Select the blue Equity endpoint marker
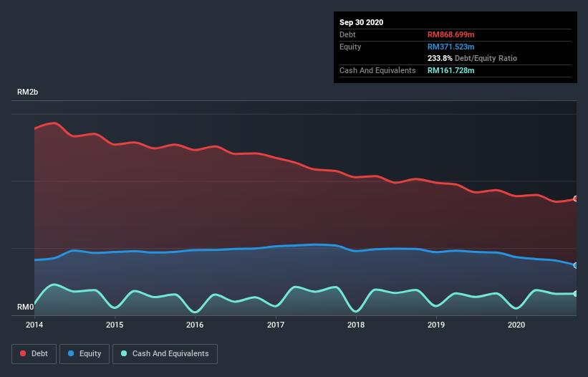This screenshot has width=588, height=377. pyautogui.click(x=575, y=265)
